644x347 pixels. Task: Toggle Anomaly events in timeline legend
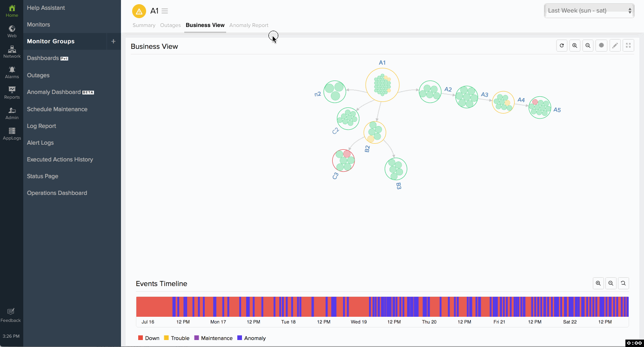pyautogui.click(x=251, y=338)
